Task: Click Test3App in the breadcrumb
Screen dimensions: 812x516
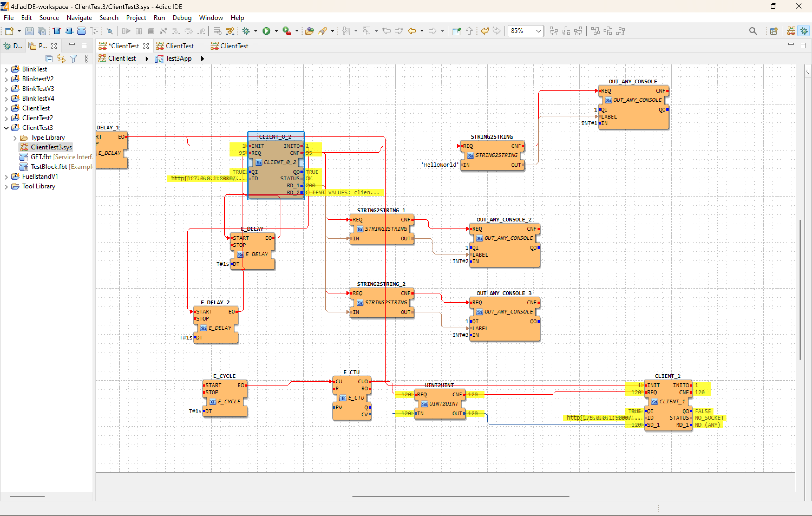Action: click(178, 58)
